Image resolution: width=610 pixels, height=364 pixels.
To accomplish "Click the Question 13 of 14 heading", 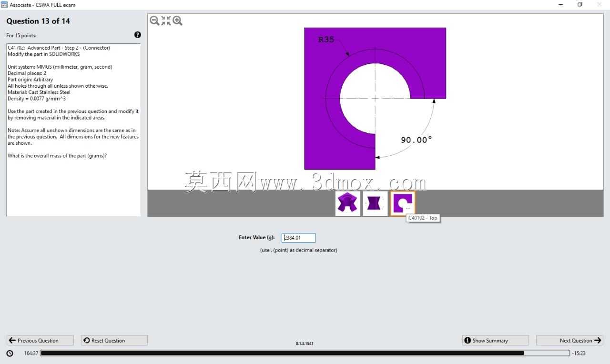I will [38, 21].
